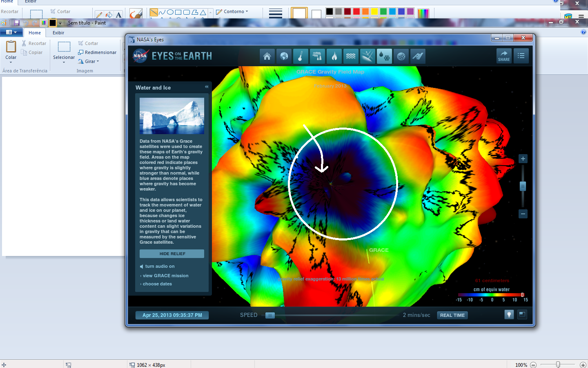Image resolution: width=588 pixels, height=368 pixels.
Task: Select the satellite missions icon
Action: coord(418,56)
